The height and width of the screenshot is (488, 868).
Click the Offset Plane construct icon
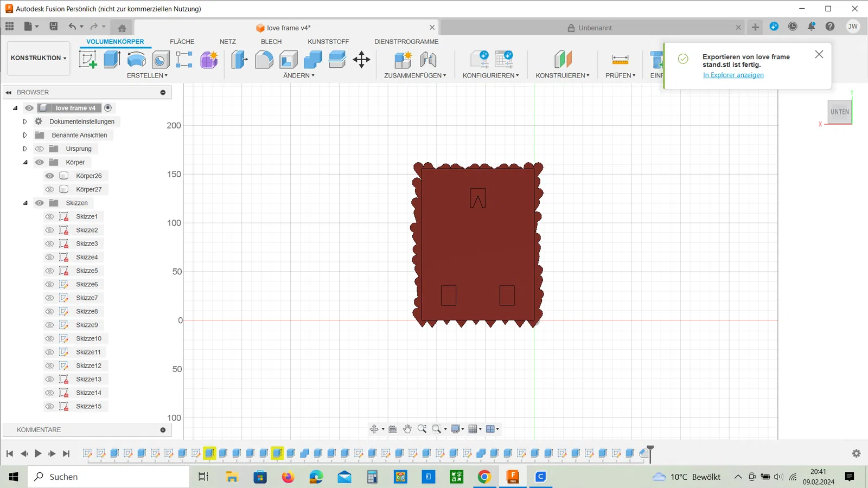coord(563,60)
